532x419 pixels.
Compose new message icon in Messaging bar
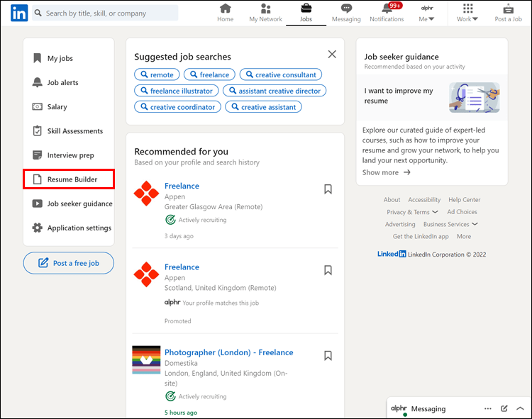click(x=504, y=408)
